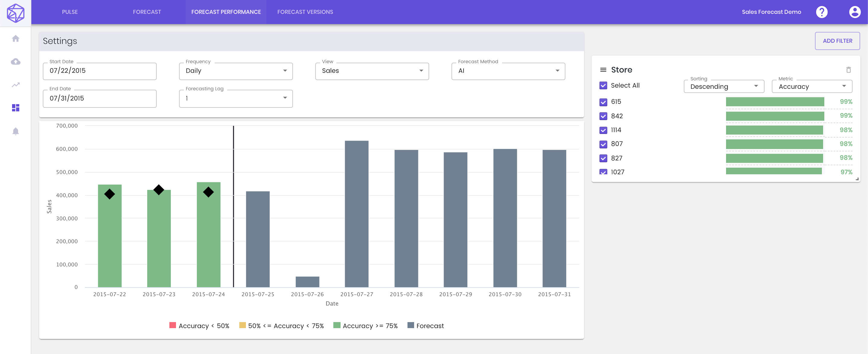Screen dimensions: 868x354
Task: Click the forecast bar for 2015-07-29
Action: point(455,219)
